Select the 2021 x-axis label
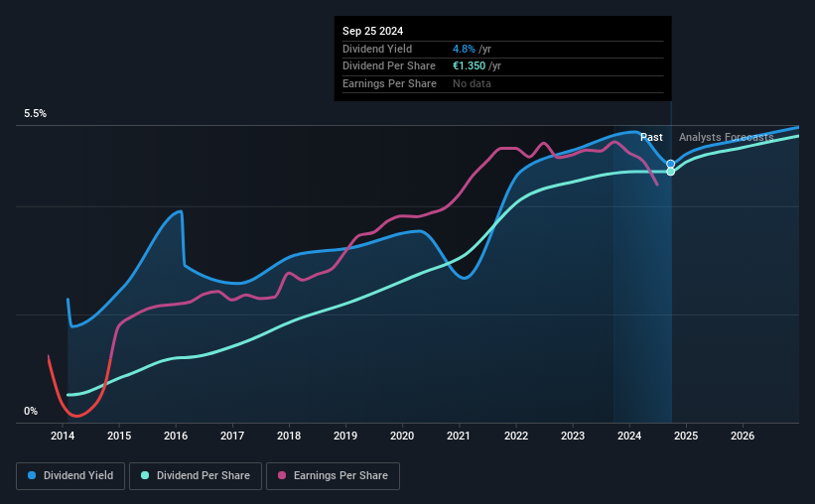 459,436
